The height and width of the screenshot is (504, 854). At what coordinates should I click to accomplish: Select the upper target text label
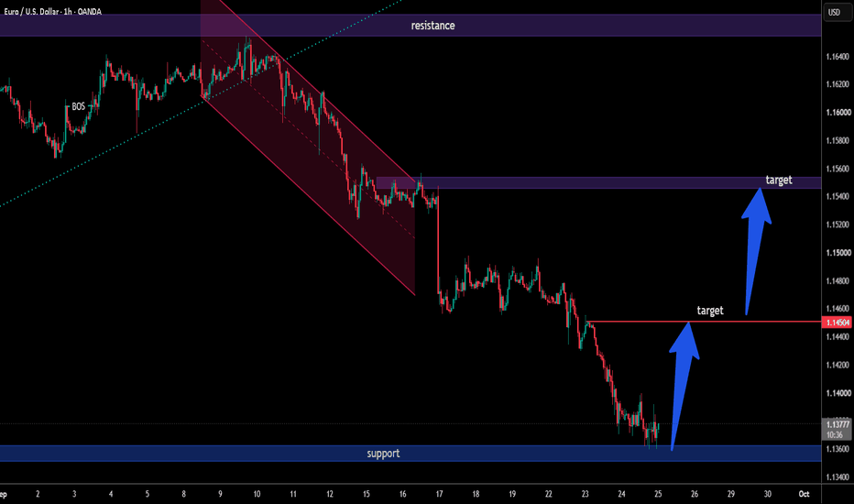click(x=778, y=180)
